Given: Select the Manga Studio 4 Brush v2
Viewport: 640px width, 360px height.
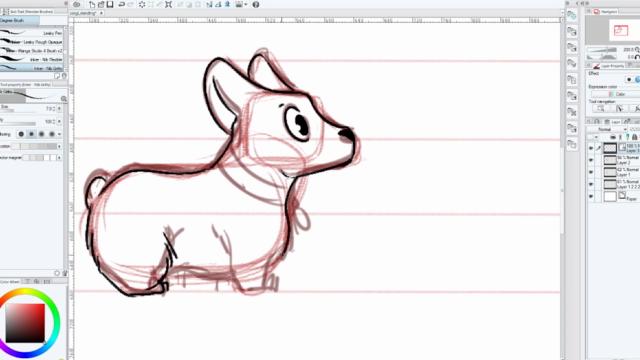Looking at the screenshot, I should pyautogui.click(x=32, y=51).
